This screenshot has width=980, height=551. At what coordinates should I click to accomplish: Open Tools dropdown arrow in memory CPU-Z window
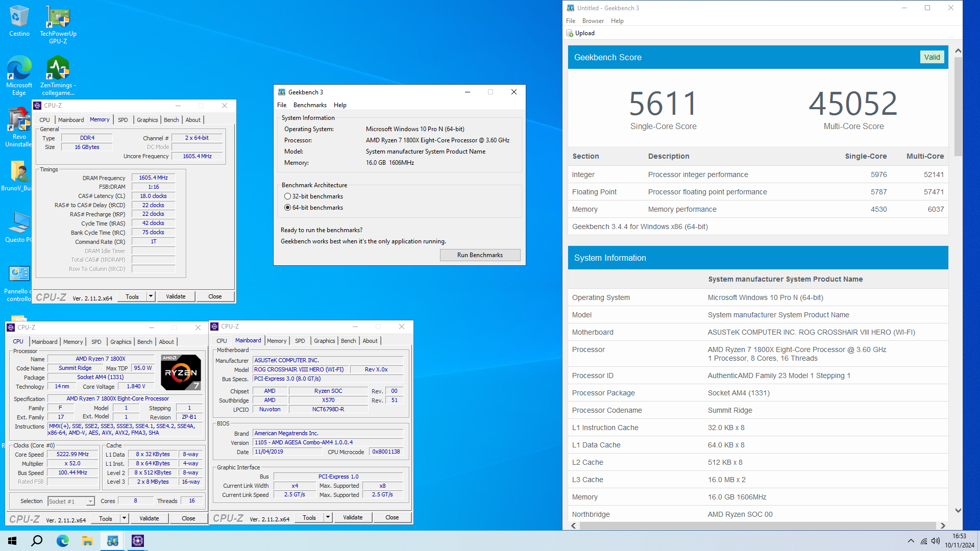click(x=151, y=296)
